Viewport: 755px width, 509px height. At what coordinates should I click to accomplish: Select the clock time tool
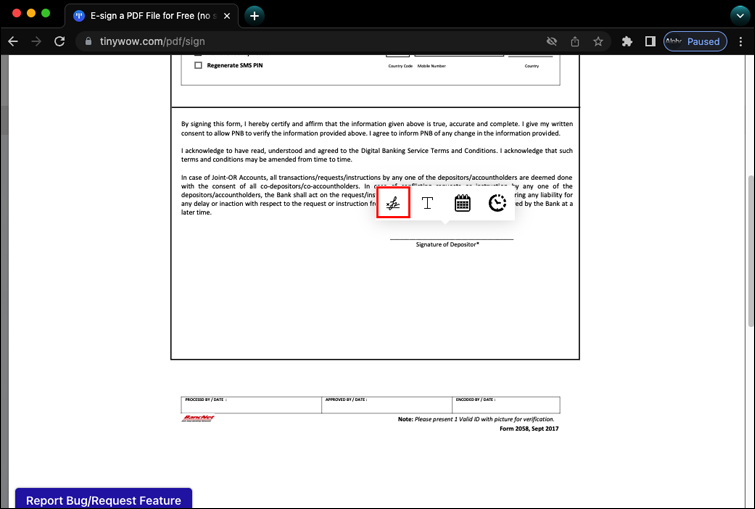coord(497,203)
